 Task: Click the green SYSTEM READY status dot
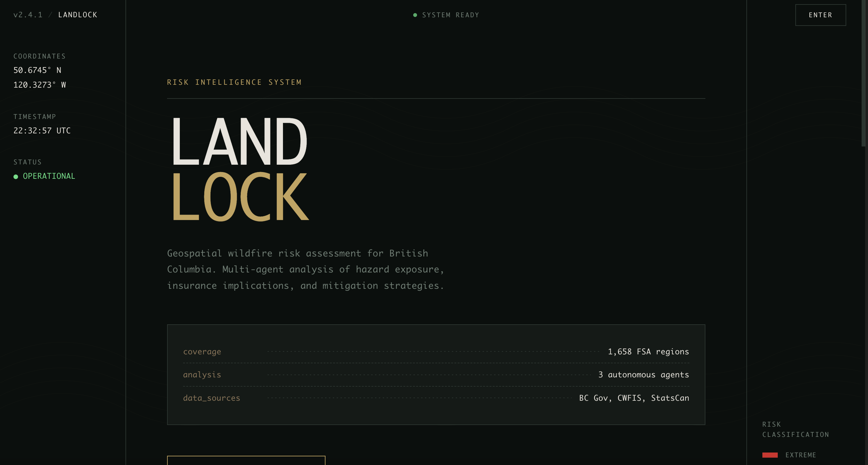415,15
